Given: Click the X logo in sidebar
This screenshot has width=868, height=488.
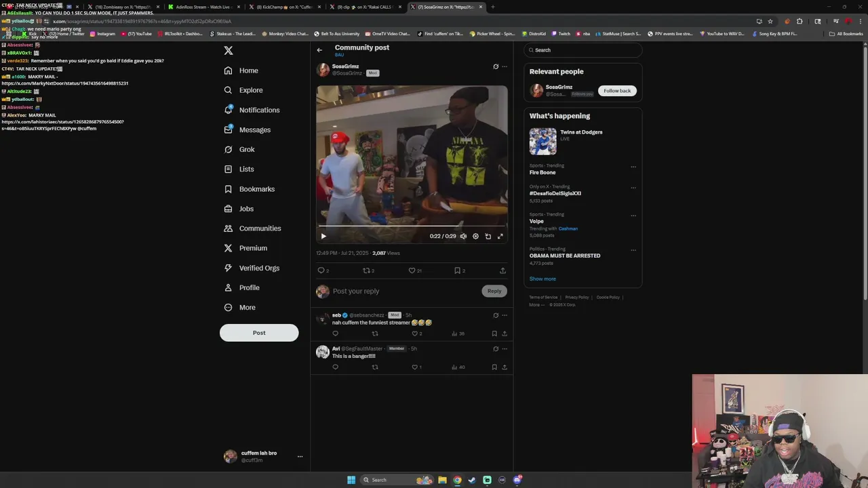Looking at the screenshot, I should (229, 51).
